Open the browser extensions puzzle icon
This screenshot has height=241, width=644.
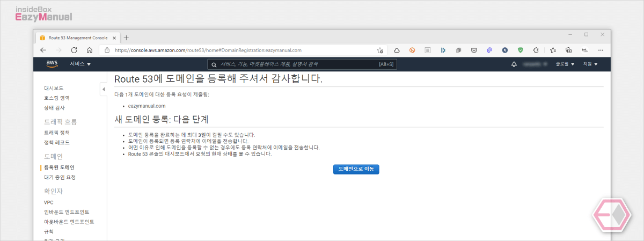point(536,50)
